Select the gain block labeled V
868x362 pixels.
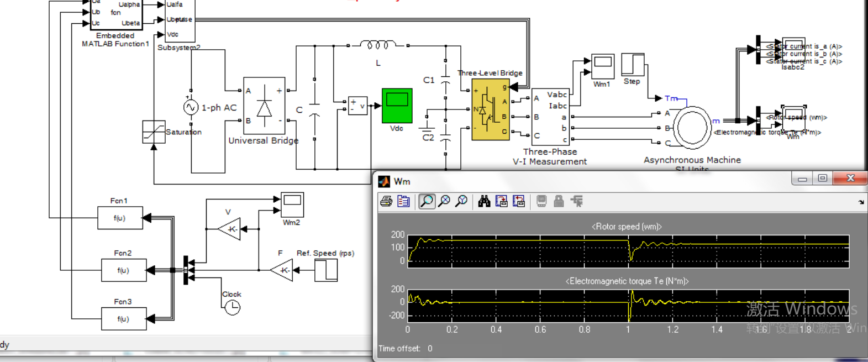229,229
